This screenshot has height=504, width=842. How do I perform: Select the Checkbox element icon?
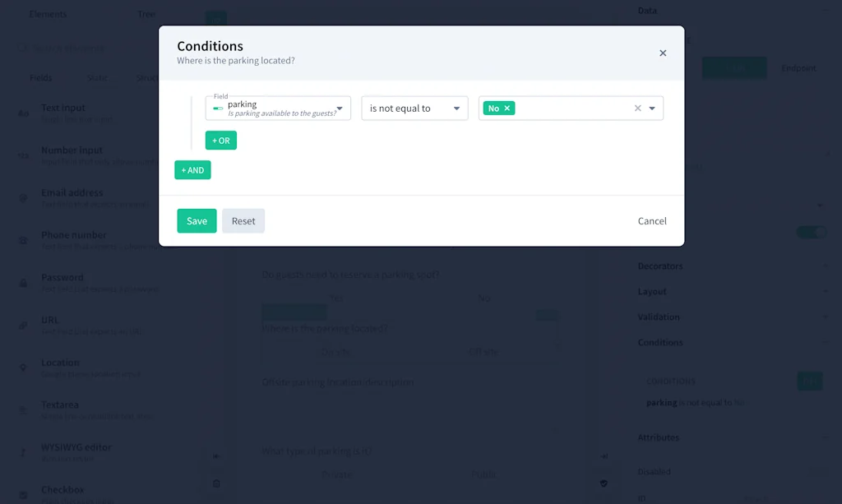click(x=23, y=495)
